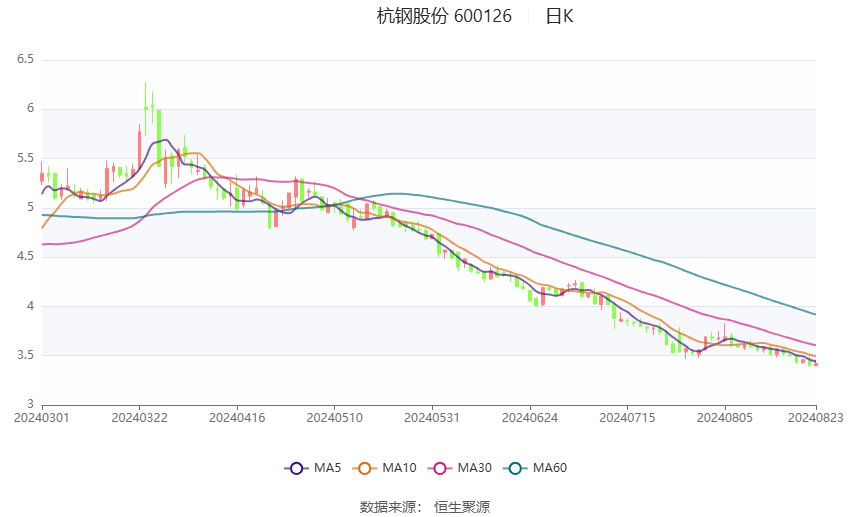Click the y-axis value 4.5

(x=25, y=256)
